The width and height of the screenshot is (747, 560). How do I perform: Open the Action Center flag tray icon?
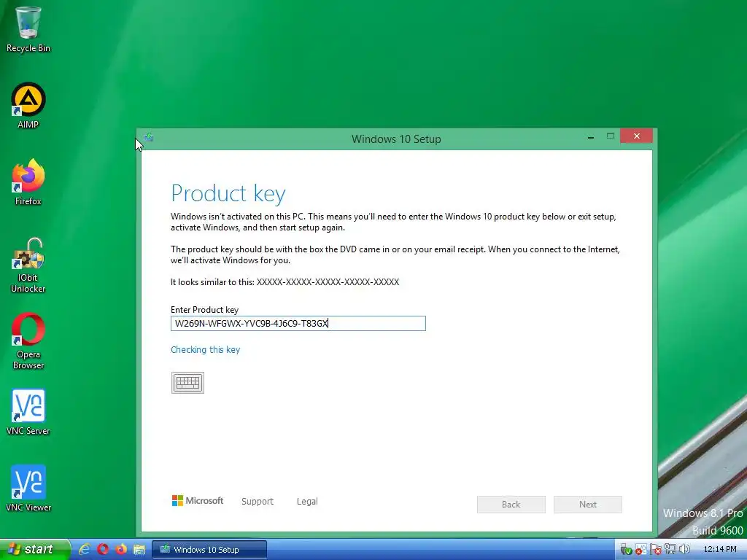tap(656, 550)
